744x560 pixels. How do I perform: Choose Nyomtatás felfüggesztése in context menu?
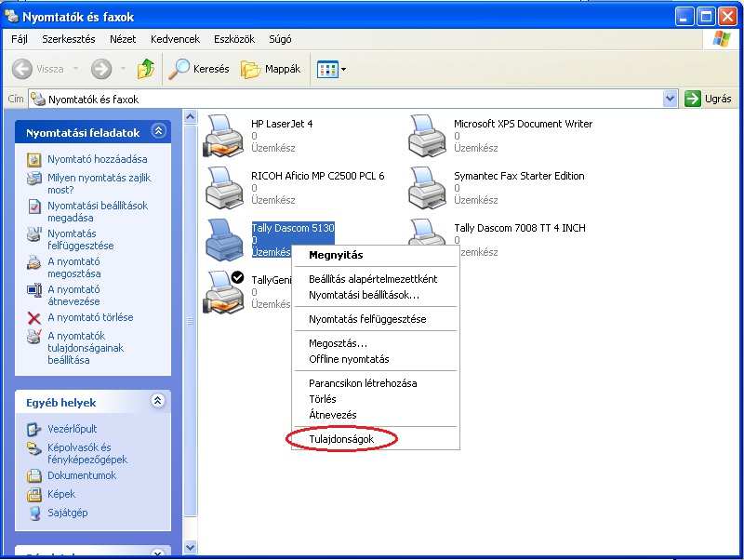(376, 319)
